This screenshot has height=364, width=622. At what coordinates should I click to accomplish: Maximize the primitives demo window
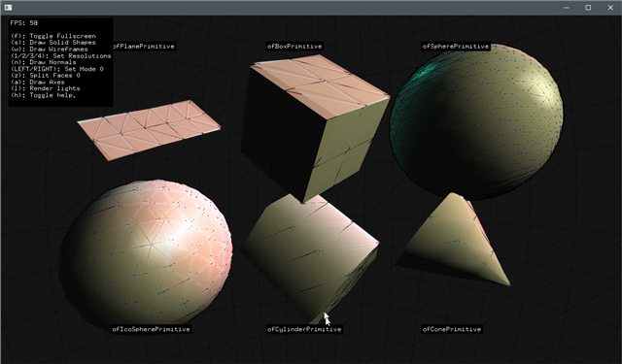(x=588, y=8)
